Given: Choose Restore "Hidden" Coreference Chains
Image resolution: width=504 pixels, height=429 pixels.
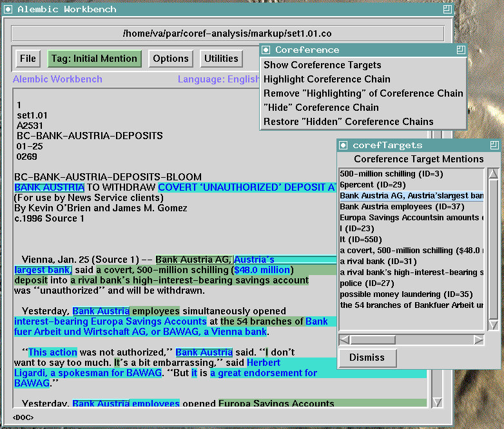Looking at the screenshot, I should (x=348, y=122).
